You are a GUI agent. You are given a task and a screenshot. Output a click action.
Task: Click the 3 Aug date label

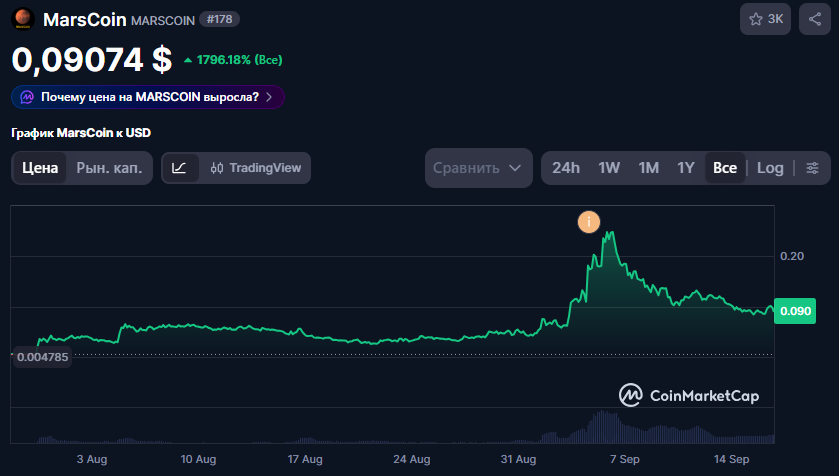point(91,459)
